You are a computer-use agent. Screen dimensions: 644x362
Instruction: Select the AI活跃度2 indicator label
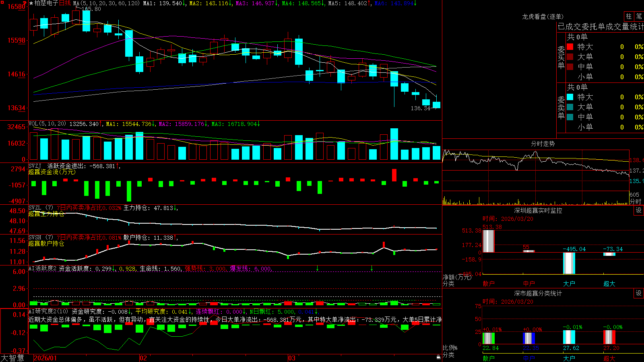tap(43, 268)
